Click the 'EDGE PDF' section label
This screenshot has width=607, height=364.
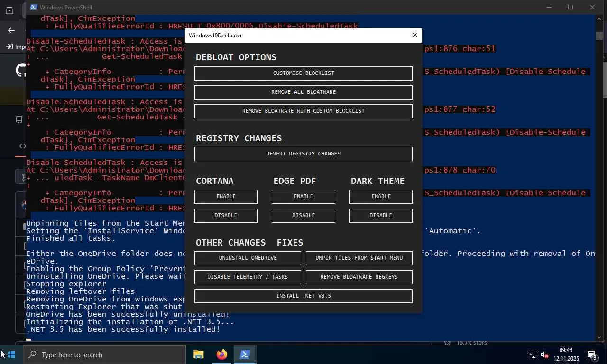coord(294,181)
